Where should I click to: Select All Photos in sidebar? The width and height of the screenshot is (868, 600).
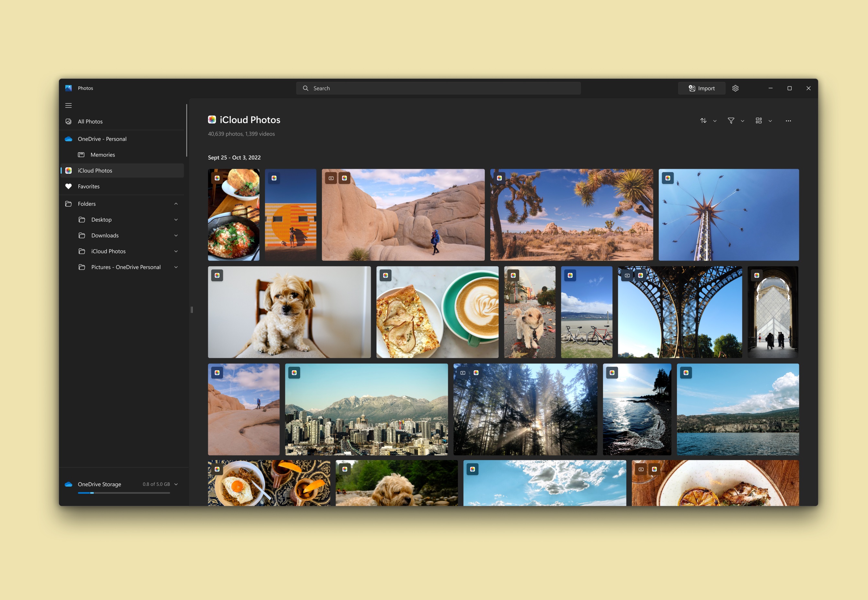click(90, 121)
